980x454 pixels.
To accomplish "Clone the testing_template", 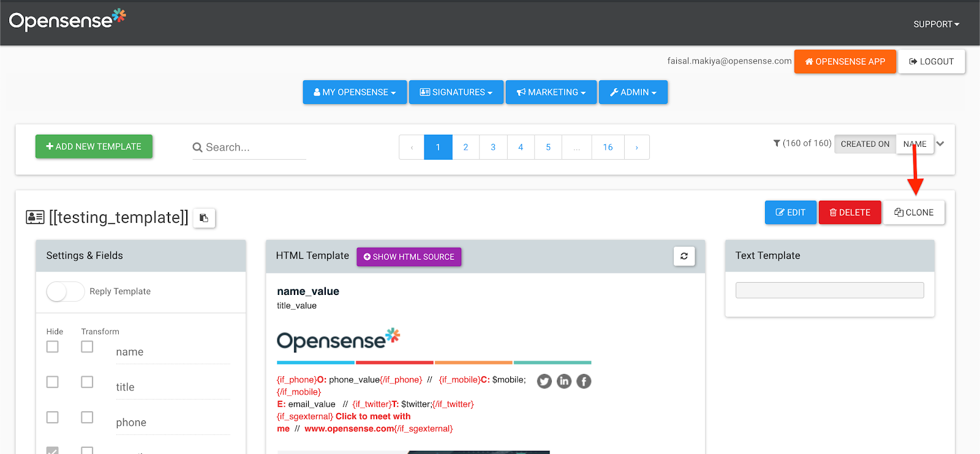I will tap(914, 212).
